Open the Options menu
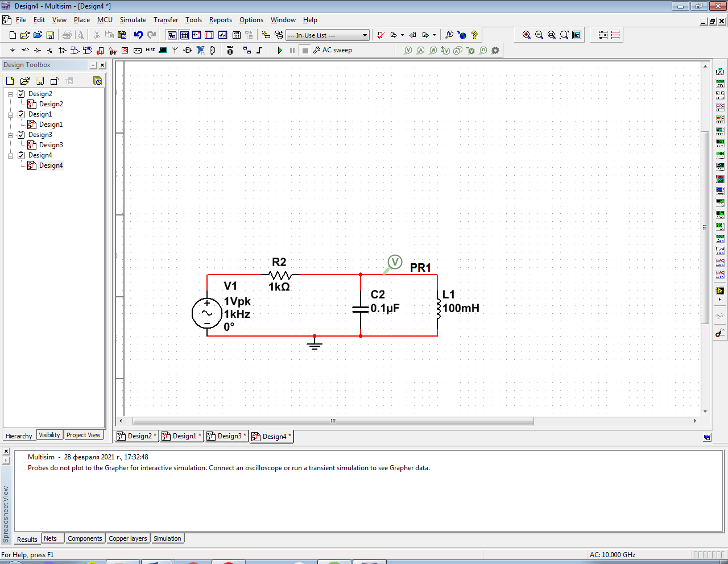This screenshot has width=728, height=564. [x=251, y=20]
